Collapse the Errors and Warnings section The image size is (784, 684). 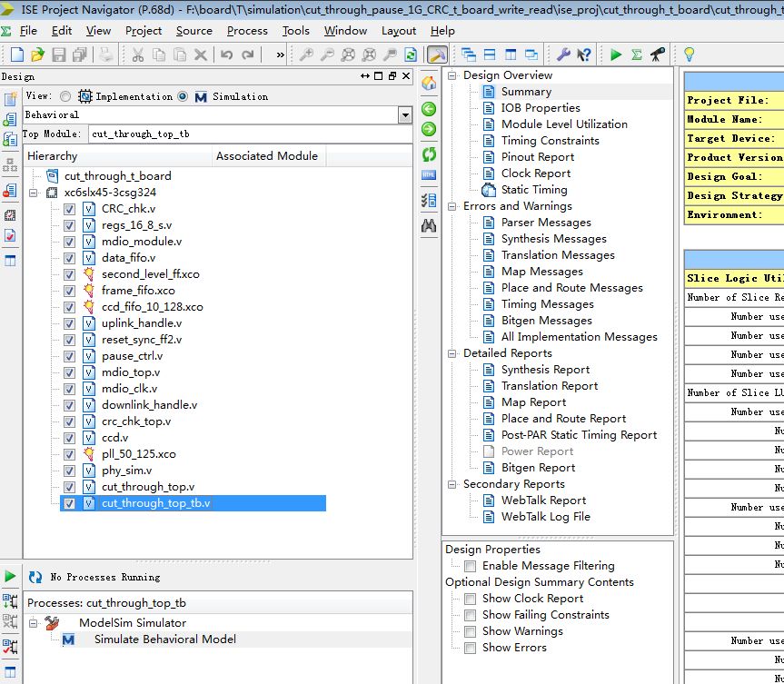pyautogui.click(x=452, y=206)
